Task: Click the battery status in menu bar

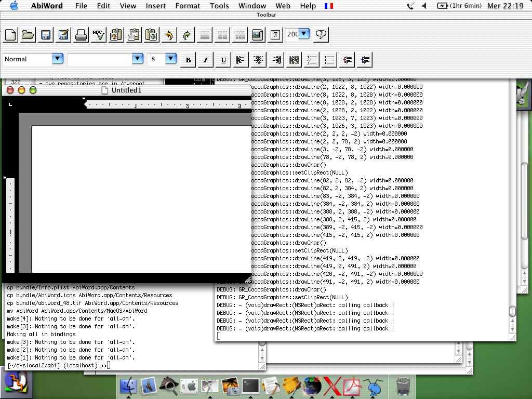Action: click(x=459, y=6)
